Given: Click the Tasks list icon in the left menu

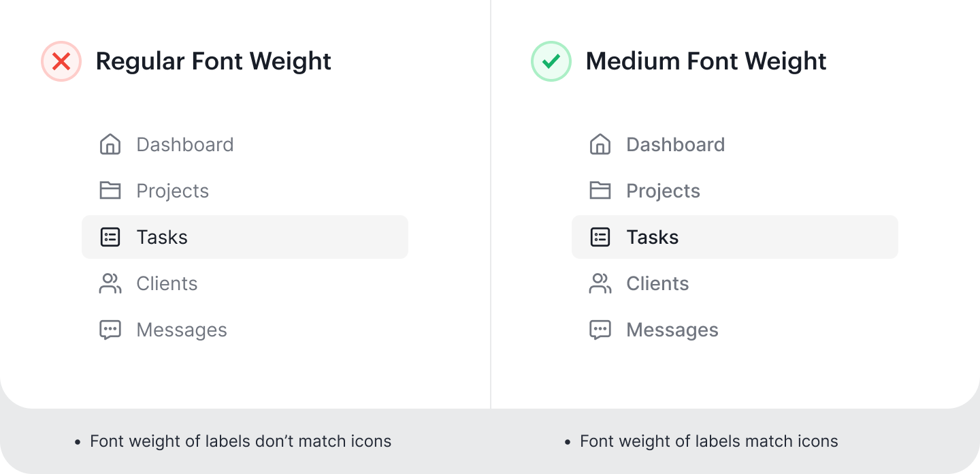Looking at the screenshot, I should (110, 237).
